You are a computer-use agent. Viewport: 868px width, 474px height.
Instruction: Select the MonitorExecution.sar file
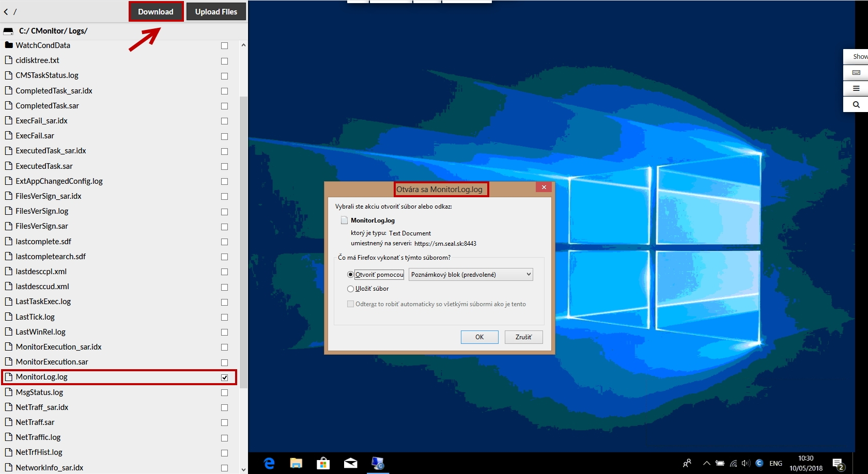tap(52, 362)
